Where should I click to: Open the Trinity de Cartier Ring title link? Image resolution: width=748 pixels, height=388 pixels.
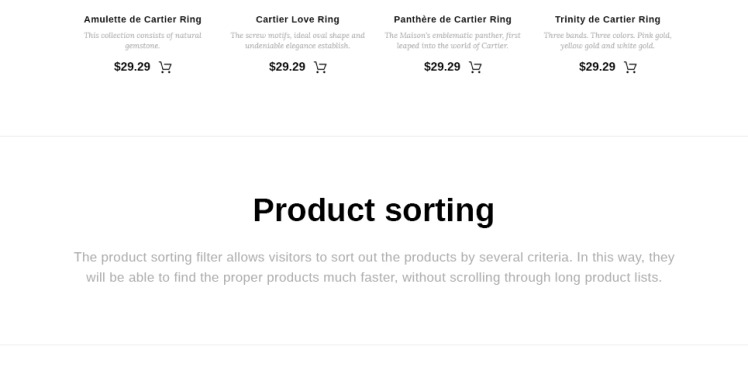click(608, 20)
